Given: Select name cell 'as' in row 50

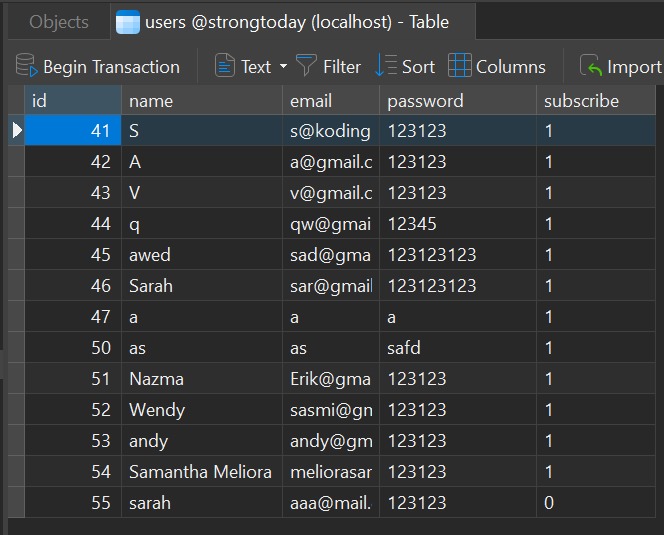Looking at the screenshot, I should [202, 348].
